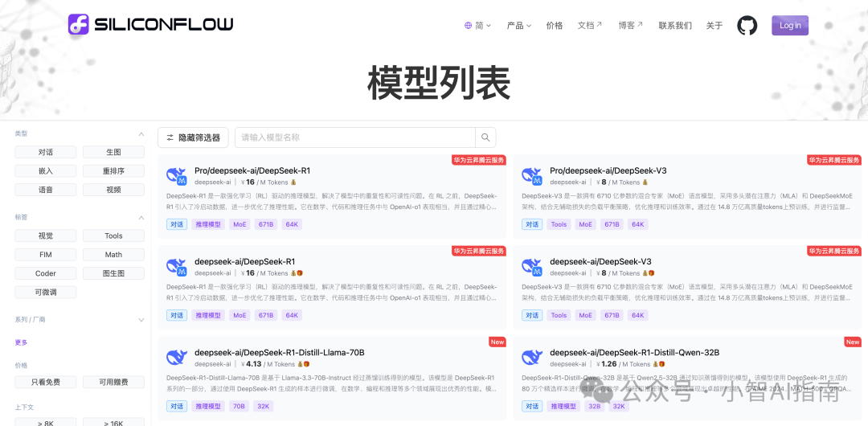Click the search magnifier icon
Screen dimensions: 868x426
click(x=485, y=137)
